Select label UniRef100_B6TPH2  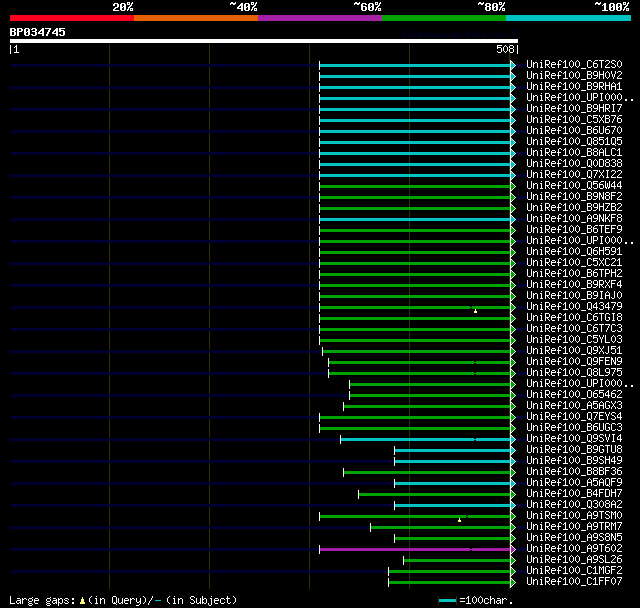click(574, 274)
